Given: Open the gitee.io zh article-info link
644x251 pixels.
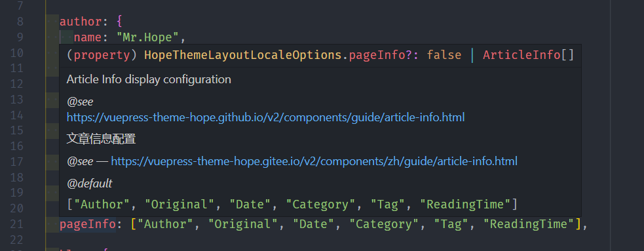Looking at the screenshot, I should point(314,161).
